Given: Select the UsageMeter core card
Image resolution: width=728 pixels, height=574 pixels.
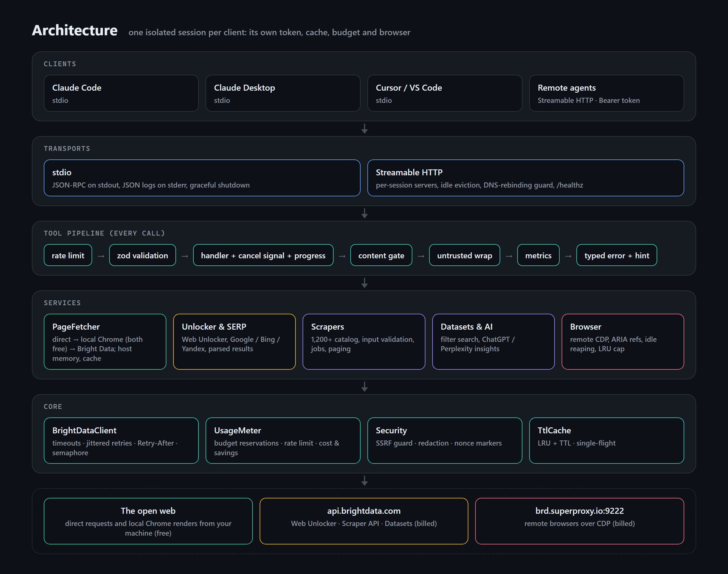Looking at the screenshot, I should [x=283, y=440].
